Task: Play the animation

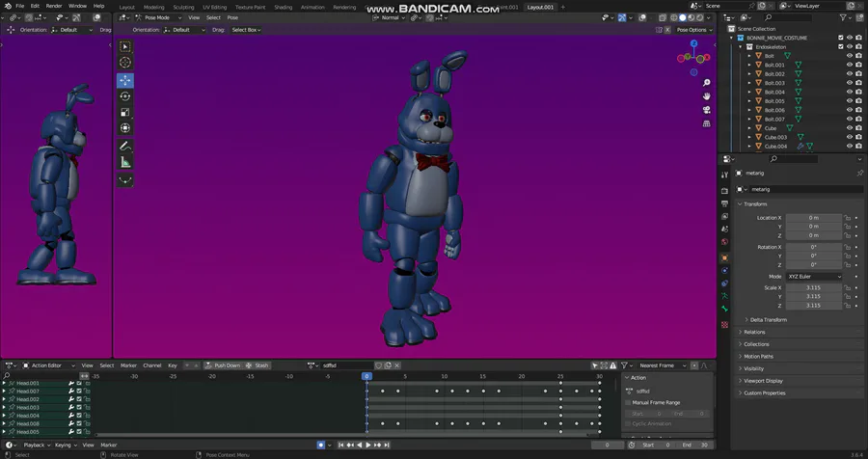Action: pos(368,445)
